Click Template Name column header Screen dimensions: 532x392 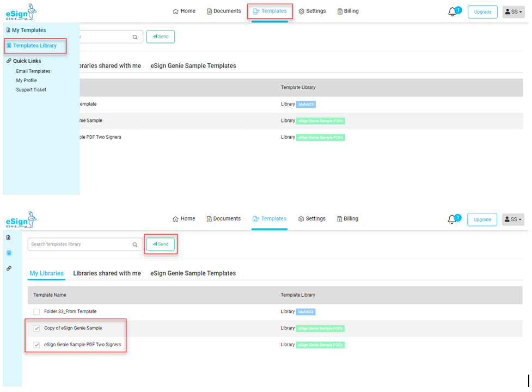(50, 295)
